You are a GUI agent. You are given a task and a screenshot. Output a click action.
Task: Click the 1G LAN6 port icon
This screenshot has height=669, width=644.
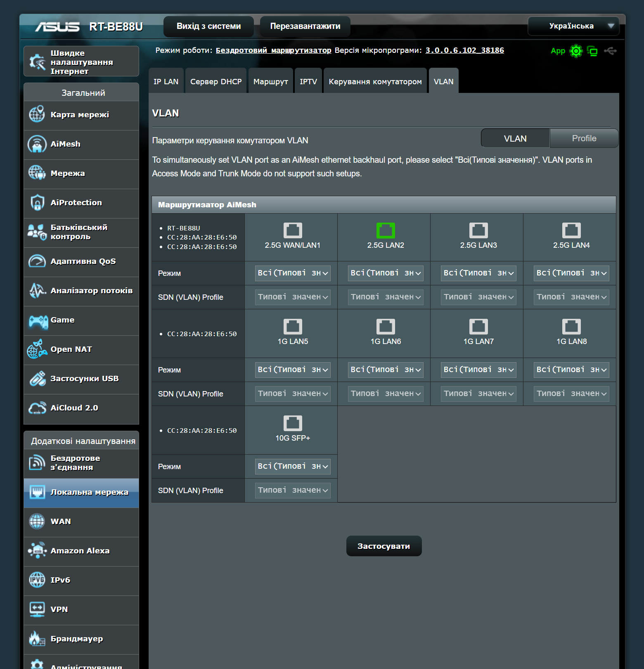(x=386, y=326)
